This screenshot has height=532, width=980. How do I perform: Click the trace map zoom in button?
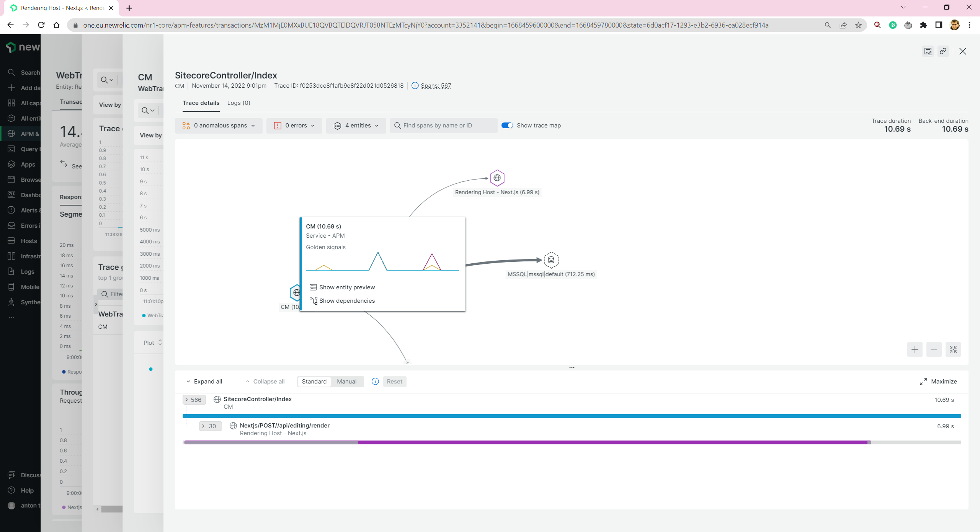(915, 349)
